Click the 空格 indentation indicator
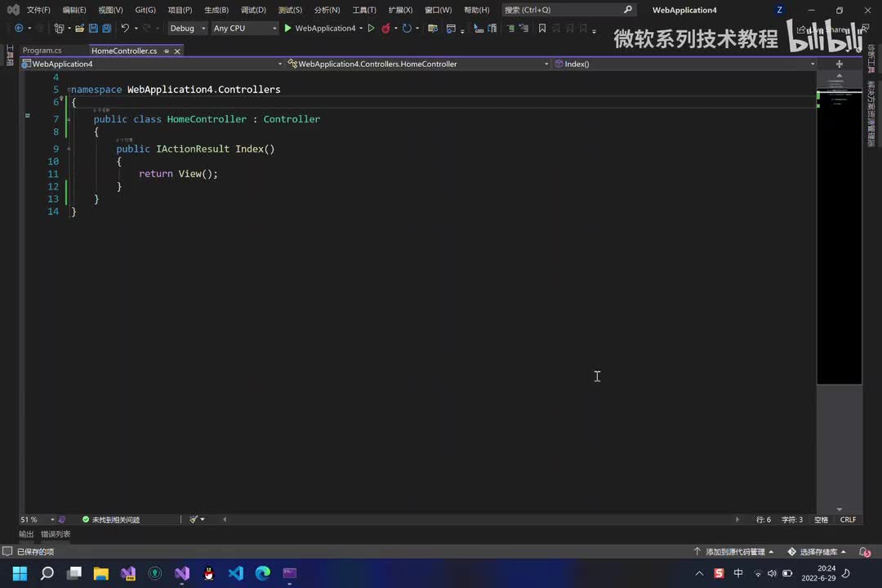 point(821,519)
